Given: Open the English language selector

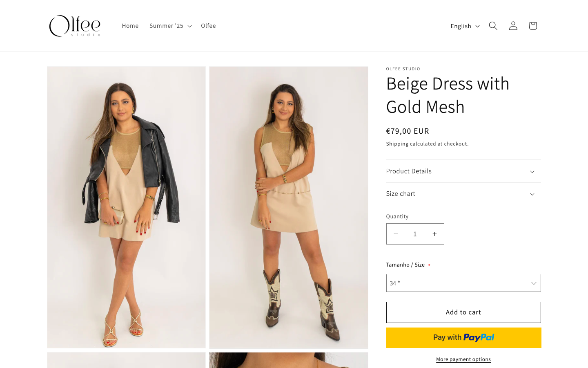Looking at the screenshot, I should point(465,26).
